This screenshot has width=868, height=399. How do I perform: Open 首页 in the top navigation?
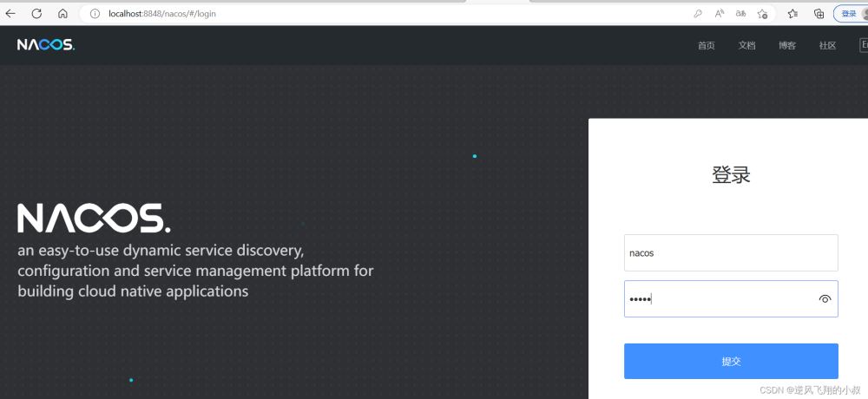tap(706, 46)
